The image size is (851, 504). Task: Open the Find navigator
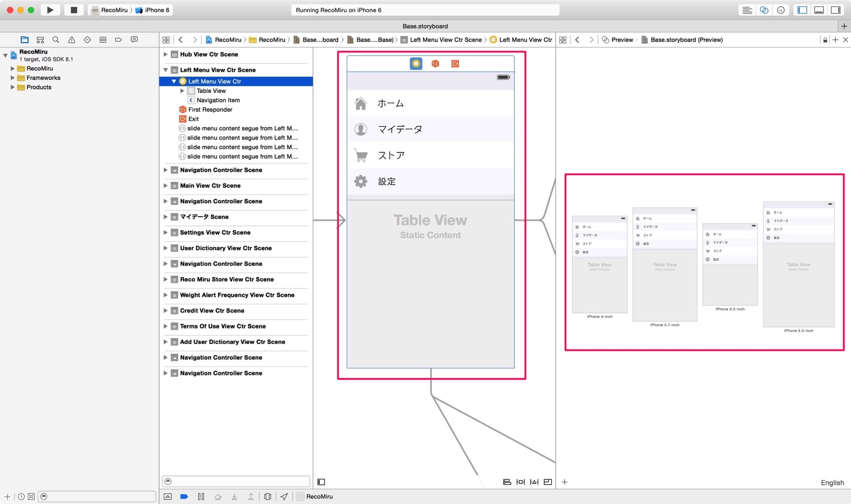[56, 40]
